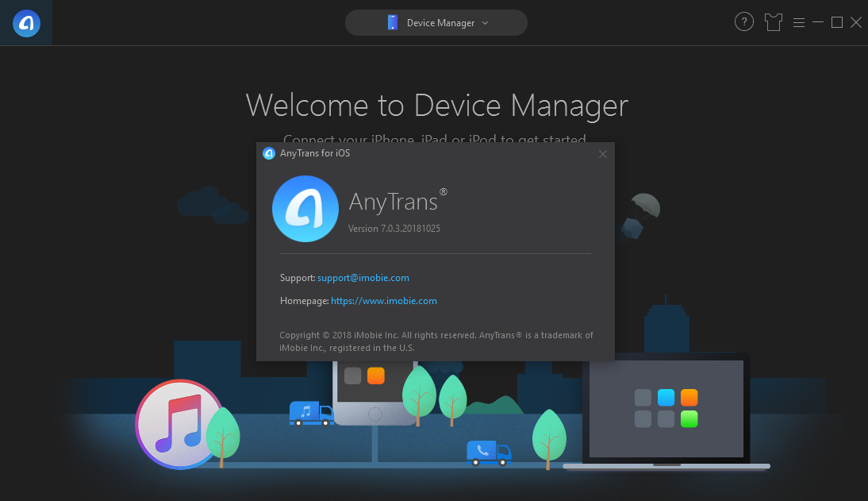
Task: Click the support@imobie.com email link
Action: click(x=363, y=278)
